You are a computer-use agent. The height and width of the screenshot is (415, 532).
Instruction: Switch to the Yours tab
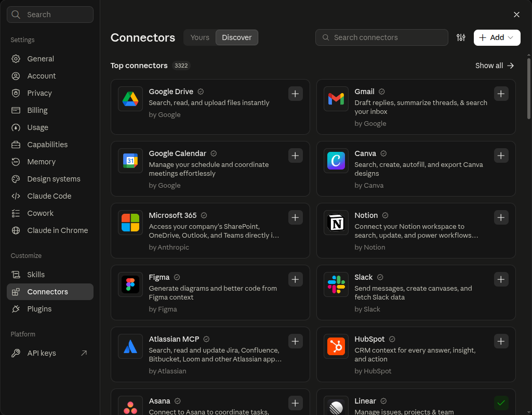(x=200, y=37)
